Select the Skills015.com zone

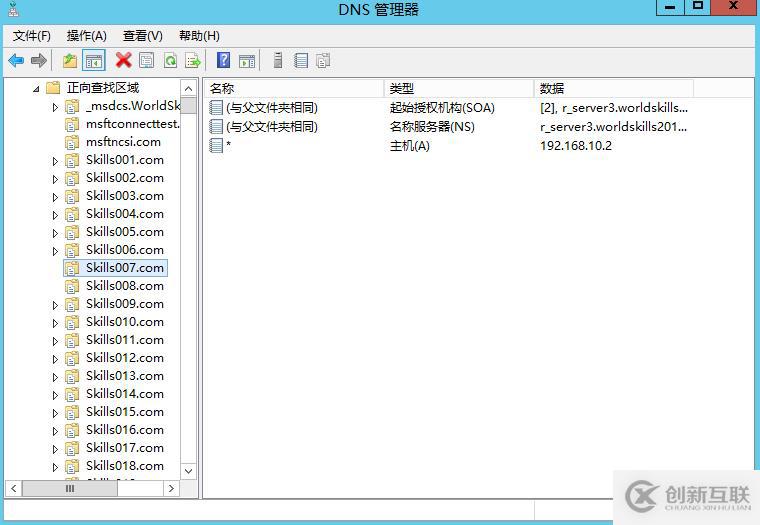(125, 412)
